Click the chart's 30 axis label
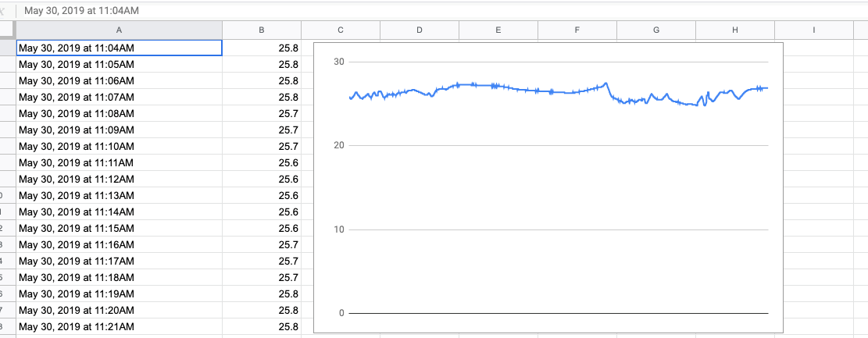The height and width of the screenshot is (338, 868). 339,62
